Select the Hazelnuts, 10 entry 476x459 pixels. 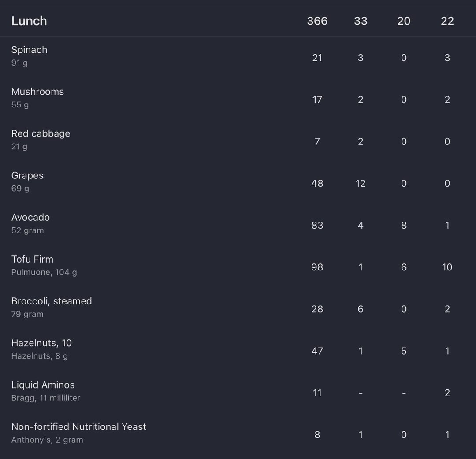[x=41, y=343]
